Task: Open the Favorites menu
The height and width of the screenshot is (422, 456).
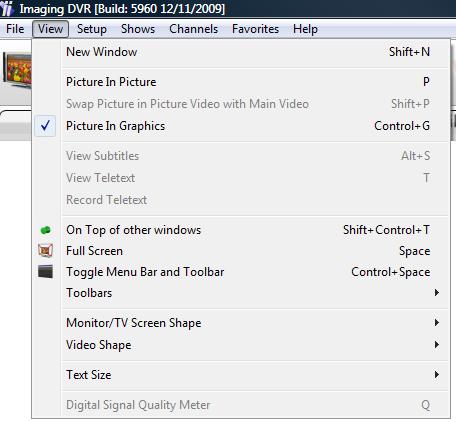Action: (255, 29)
